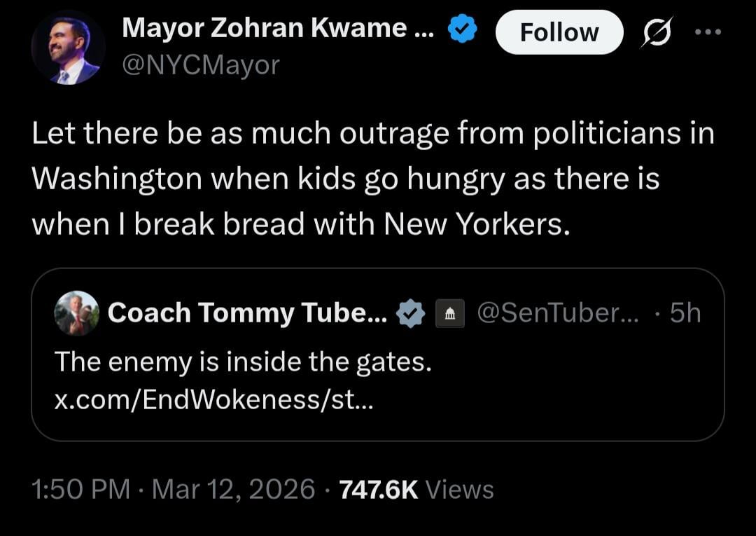This screenshot has width=756, height=536.
Task: Open the x.com/EndWokeness link
Action: coord(214,399)
